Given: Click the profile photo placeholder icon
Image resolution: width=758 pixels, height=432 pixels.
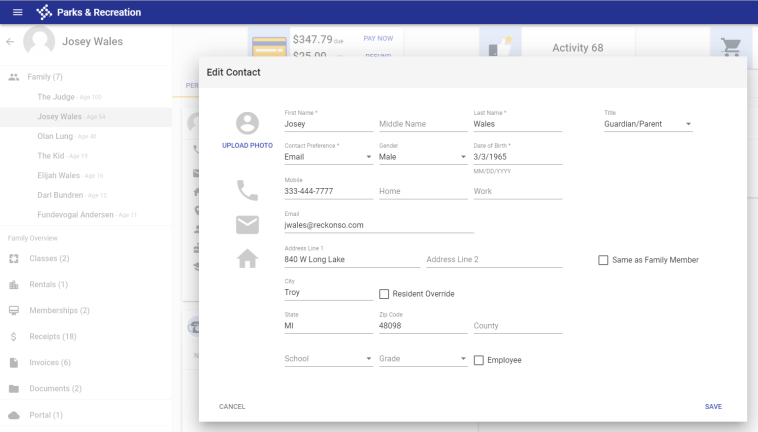Looking at the screenshot, I should (247, 123).
